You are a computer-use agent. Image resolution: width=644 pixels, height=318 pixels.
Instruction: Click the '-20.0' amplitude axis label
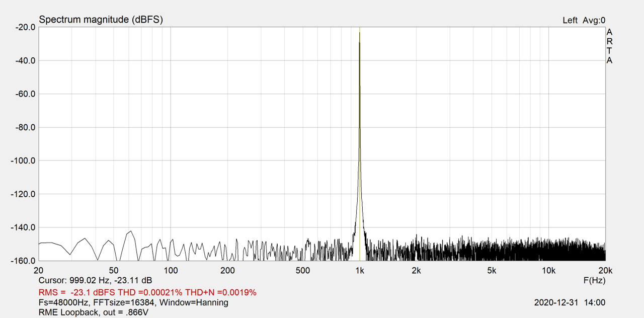[24, 27]
